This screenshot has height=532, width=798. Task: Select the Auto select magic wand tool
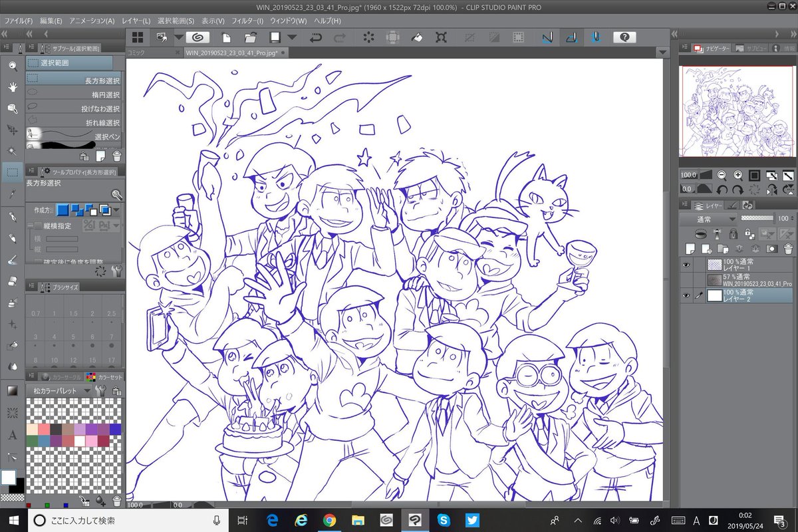[x=12, y=151]
